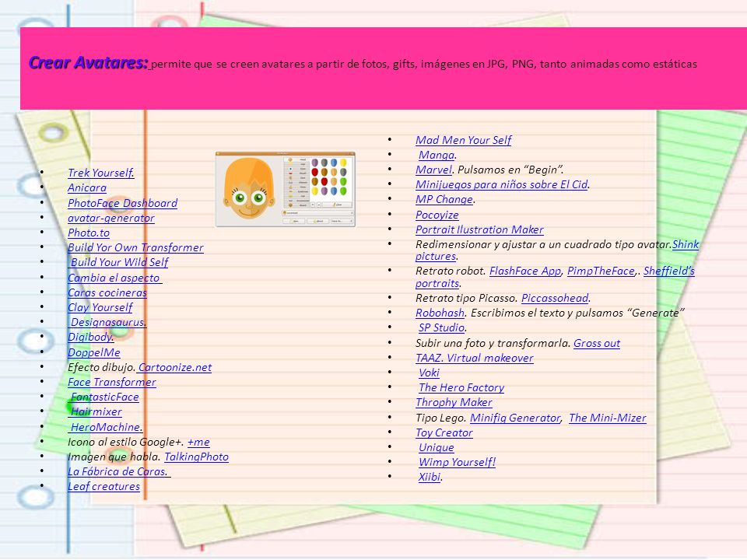This screenshot has height=560, width=747.
Task: Visit the avatar-generator link
Action: click(x=111, y=218)
